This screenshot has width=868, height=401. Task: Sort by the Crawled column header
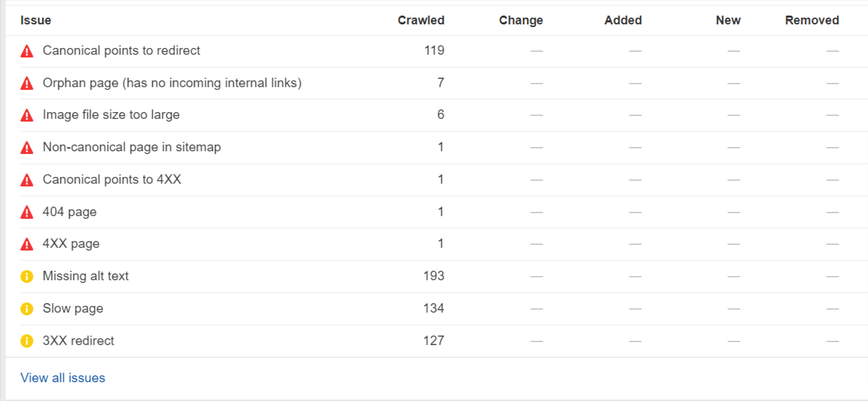(x=421, y=20)
